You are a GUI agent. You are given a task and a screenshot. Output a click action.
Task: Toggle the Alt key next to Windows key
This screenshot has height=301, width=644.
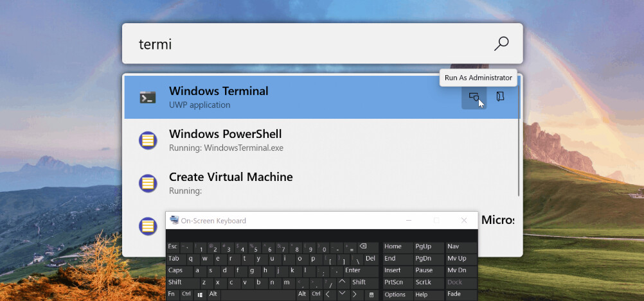coord(213,295)
